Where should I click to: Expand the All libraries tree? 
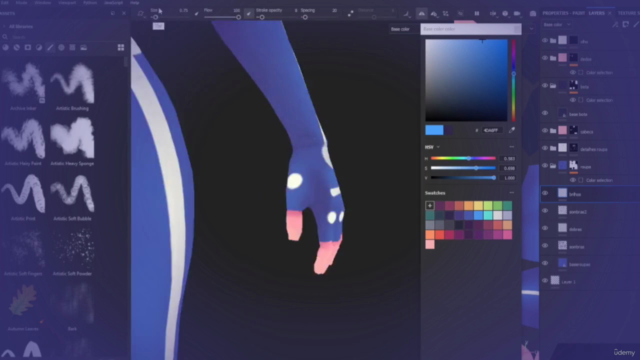4,27
